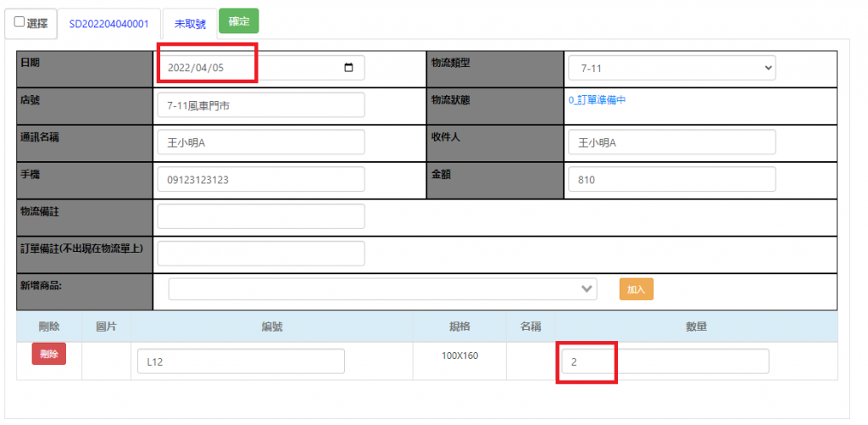The height and width of the screenshot is (425, 868).
Task: Open the 0_訂單準備中 status link
Action: pos(598,100)
